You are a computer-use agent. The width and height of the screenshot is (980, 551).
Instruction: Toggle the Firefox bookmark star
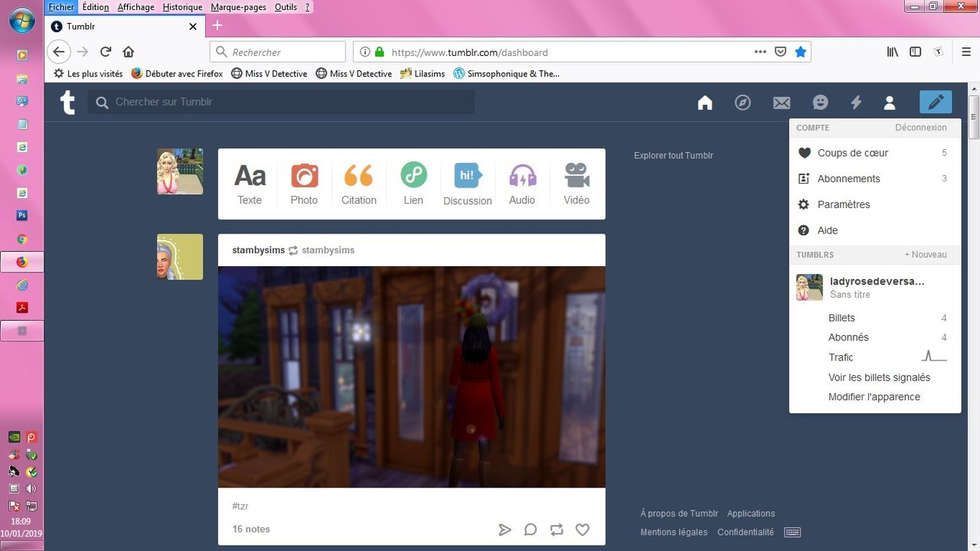tap(800, 52)
